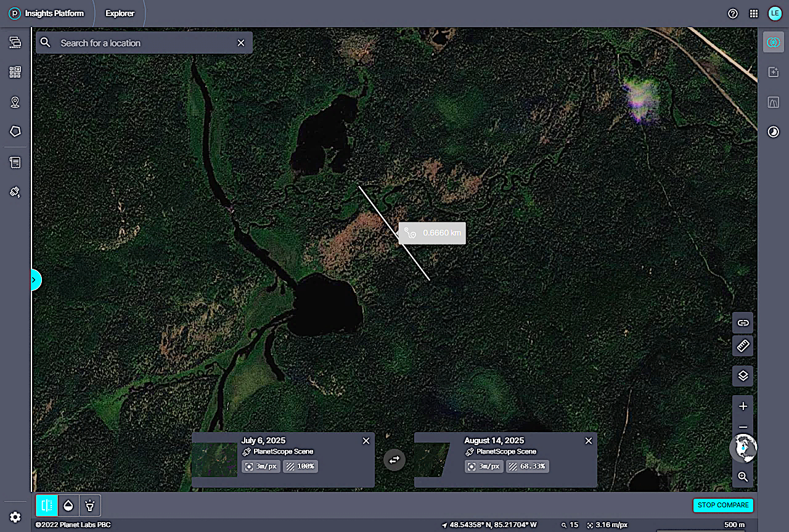Toggle the spotlight compare mode

(x=90, y=505)
